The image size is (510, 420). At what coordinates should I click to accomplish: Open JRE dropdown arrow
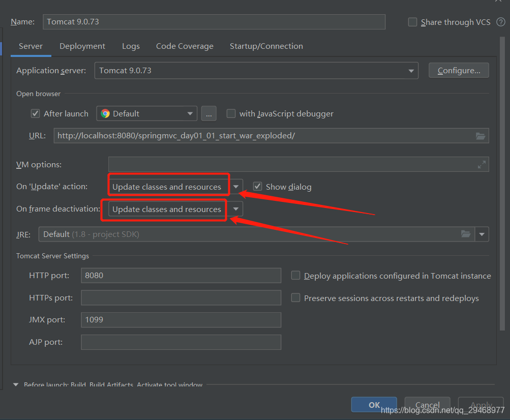click(482, 234)
